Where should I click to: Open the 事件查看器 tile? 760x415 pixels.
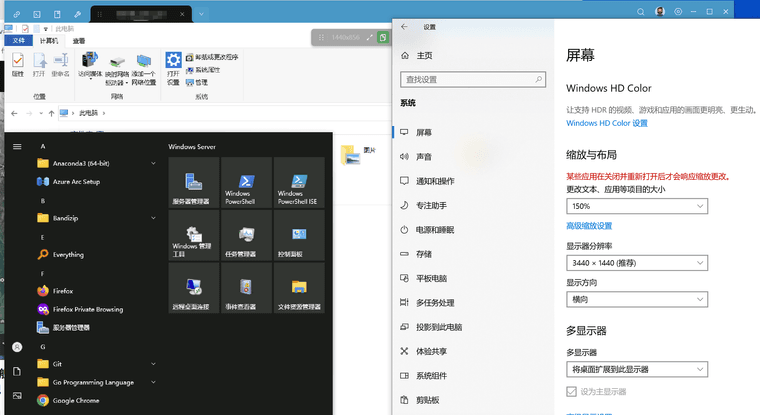[246, 288]
